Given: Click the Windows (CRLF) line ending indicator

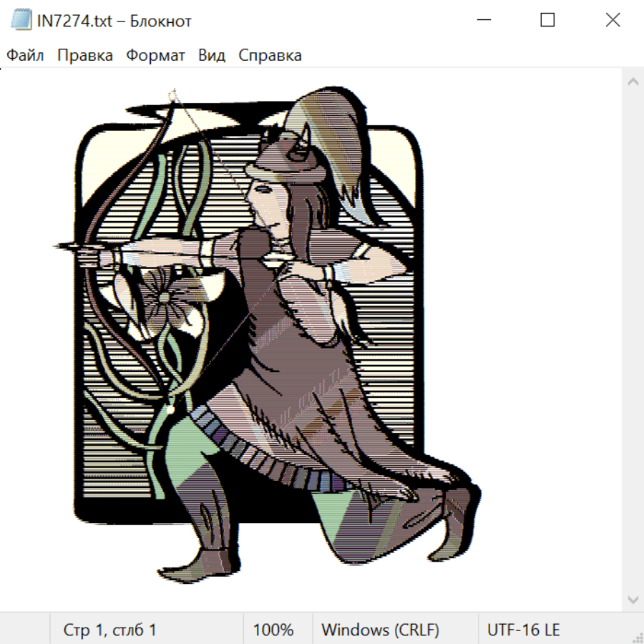Looking at the screenshot, I should 380,630.
